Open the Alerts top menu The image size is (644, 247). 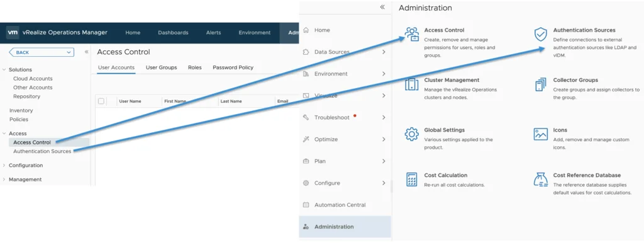click(x=213, y=33)
